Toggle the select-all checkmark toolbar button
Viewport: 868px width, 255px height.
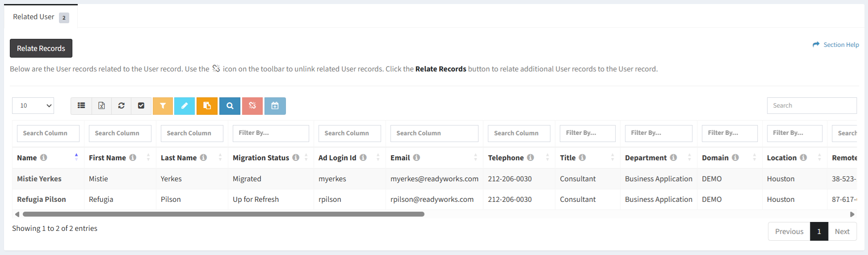[x=141, y=106]
